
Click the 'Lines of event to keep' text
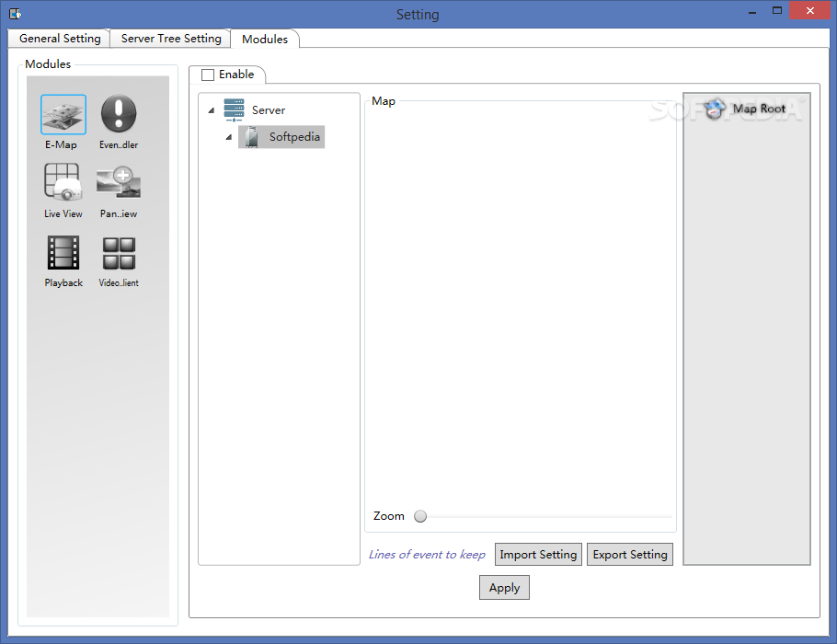tap(427, 554)
